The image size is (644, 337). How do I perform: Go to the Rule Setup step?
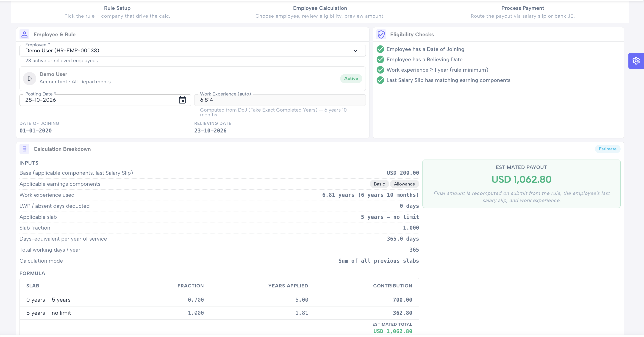click(x=117, y=12)
